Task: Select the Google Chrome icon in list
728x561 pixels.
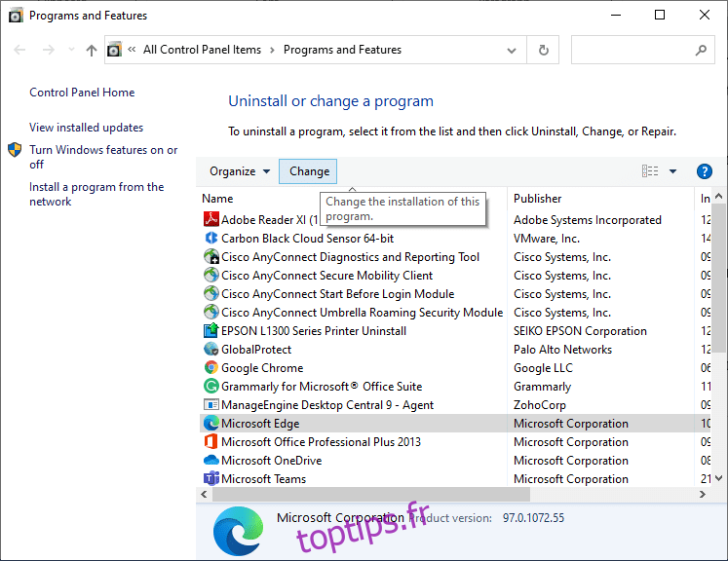Action: click(x=211, y=368)
